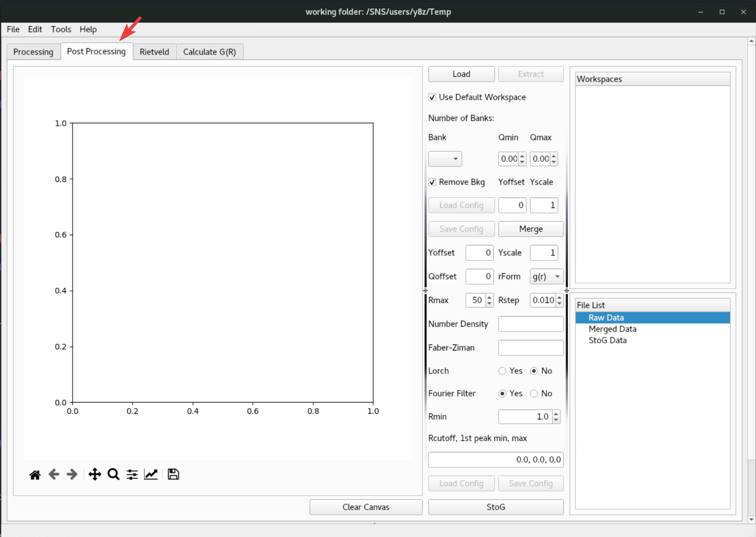Click the Home reset view icon
The image size is (756, 537).
pos(35,474)
